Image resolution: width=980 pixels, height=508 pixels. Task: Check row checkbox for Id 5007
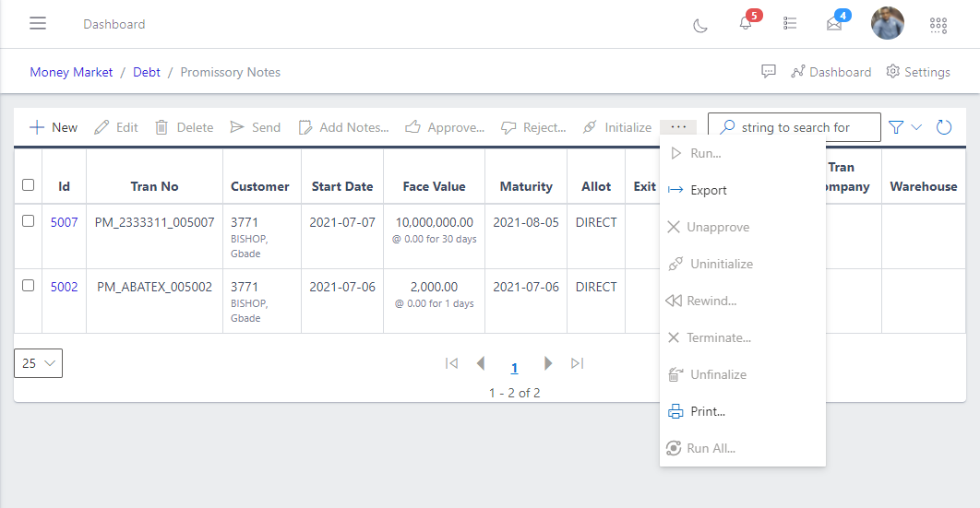(28, 221)
